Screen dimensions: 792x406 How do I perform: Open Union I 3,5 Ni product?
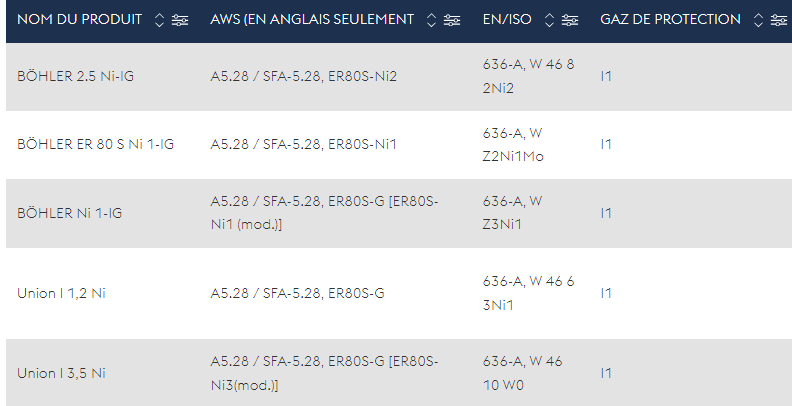[x=61, y=373]
